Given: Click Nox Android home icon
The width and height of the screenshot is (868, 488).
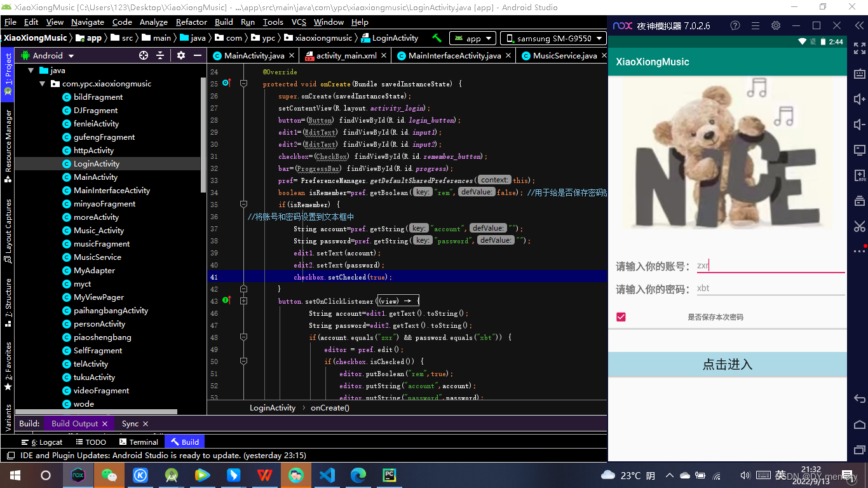Looking at the screenshot, I should pos(859,424).
